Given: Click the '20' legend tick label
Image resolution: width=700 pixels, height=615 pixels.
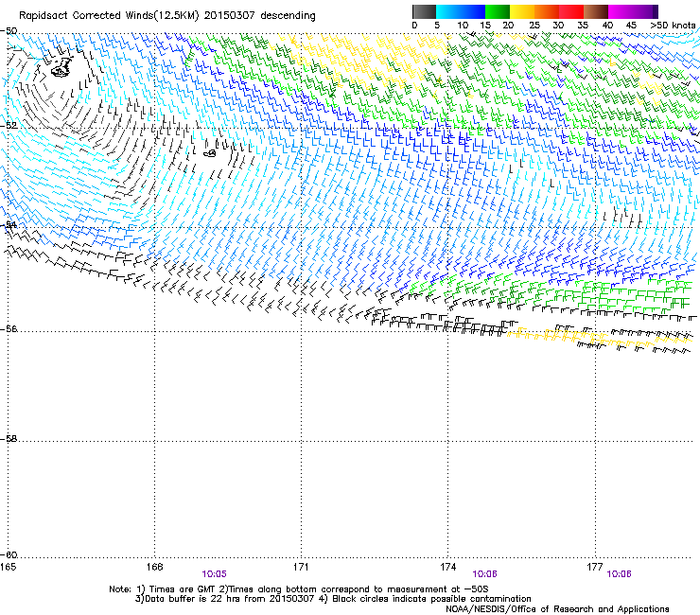Looking at the screenshot, I should pyautogui.click(x=508, y=26).
